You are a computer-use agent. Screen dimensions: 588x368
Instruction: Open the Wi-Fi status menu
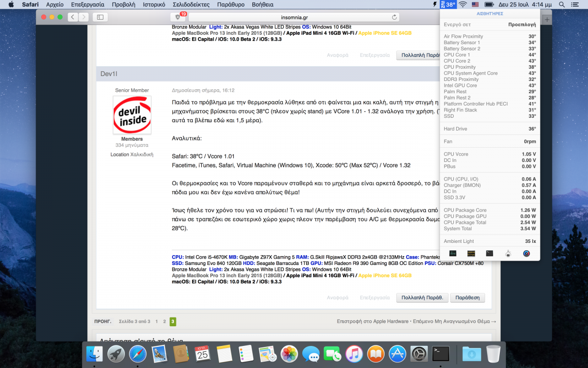click(x=463, y=4)
